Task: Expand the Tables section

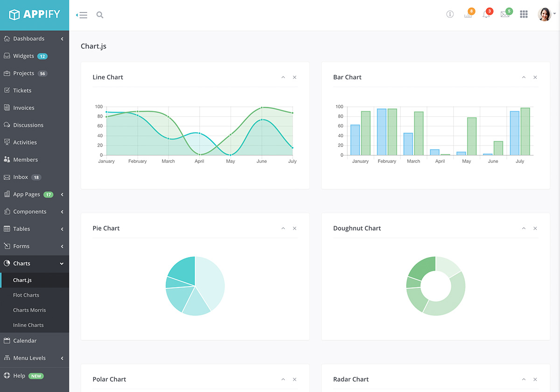Action: (23, 229)
